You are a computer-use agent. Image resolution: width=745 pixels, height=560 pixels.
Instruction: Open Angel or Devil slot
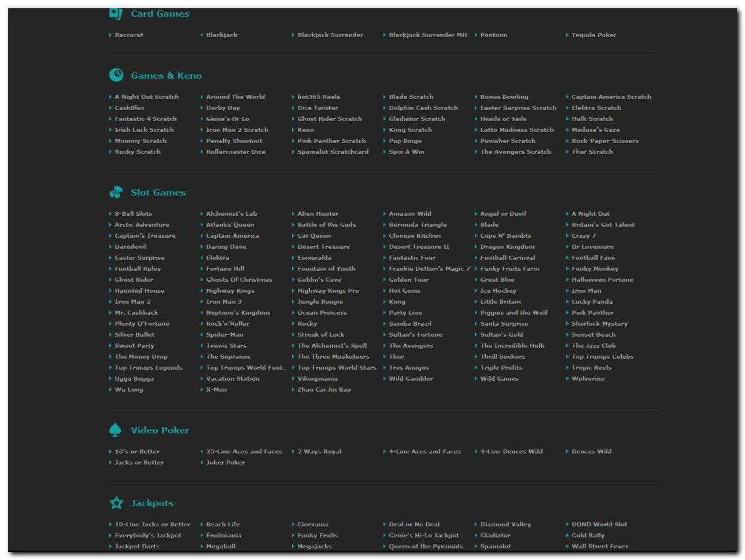[503, 214]
